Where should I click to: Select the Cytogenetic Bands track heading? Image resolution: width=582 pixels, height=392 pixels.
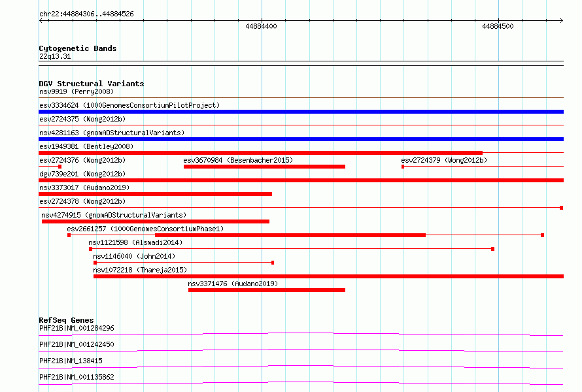tap(78, 48)
